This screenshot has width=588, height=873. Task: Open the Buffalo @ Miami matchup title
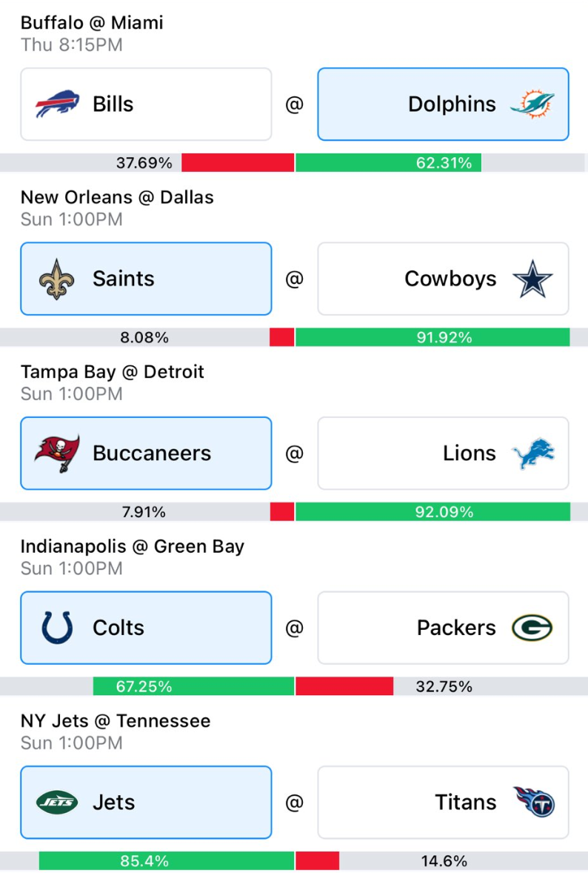(x=92, y=23)
